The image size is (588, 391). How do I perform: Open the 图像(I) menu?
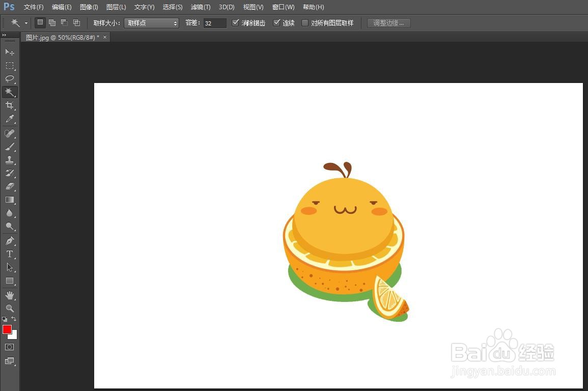pos(89,7)
